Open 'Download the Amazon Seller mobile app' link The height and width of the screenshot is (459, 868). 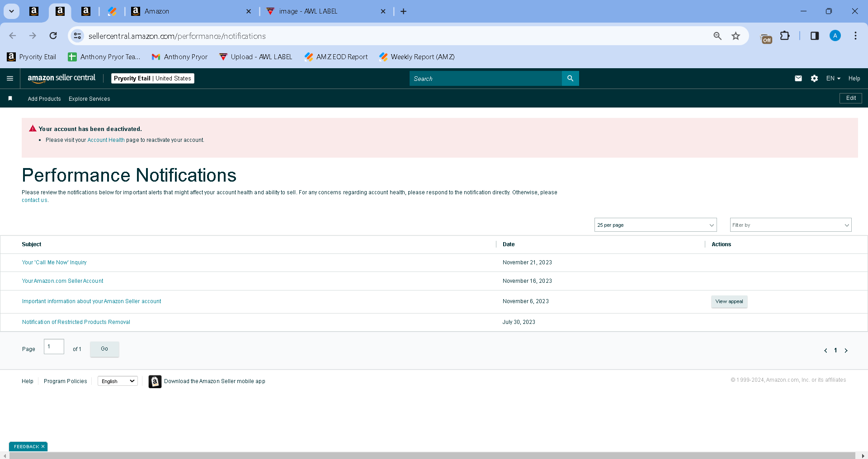tap(215, 381)
